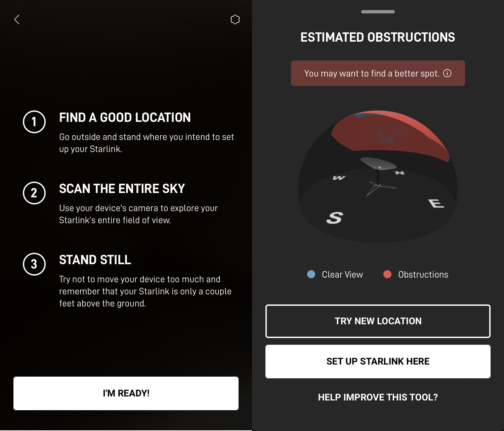Click the red Obstructions legend dot
The width and height of the screenshot is (504, 431).
pos(387,274)
